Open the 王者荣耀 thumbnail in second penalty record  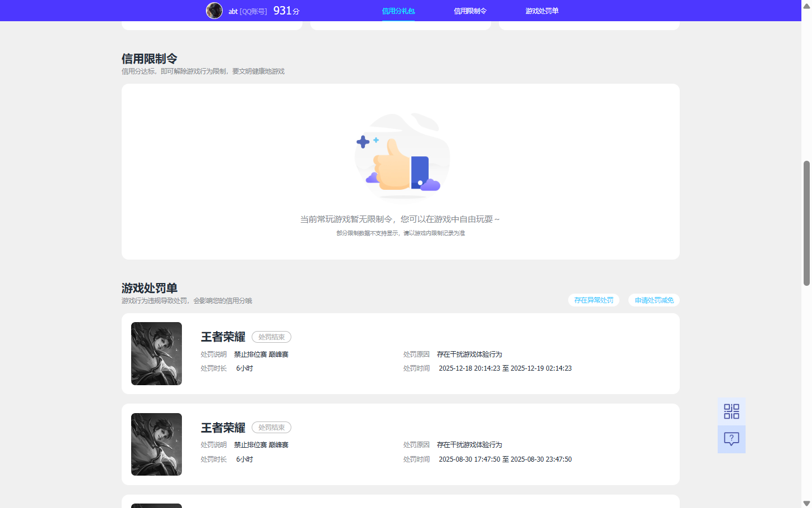[x=156, y=444]
